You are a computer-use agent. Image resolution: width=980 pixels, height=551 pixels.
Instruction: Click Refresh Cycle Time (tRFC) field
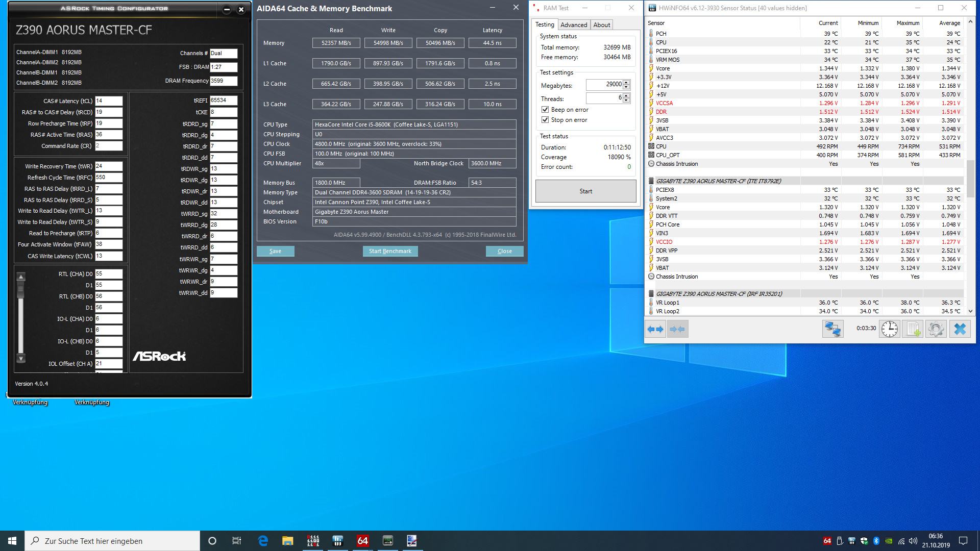109,178
